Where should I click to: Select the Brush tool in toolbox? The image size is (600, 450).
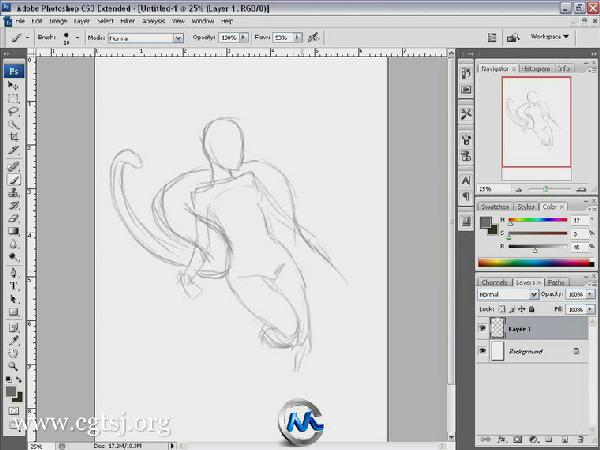pyautogui.click(x=14, y=178)
